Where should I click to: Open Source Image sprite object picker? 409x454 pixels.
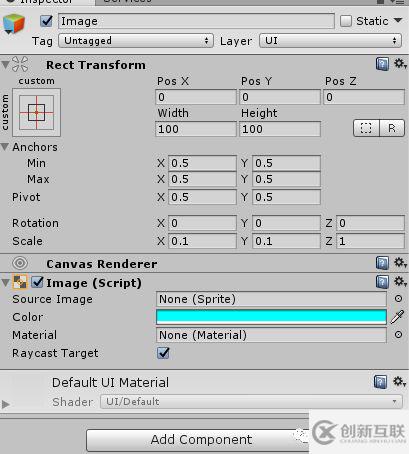(398, 299)
